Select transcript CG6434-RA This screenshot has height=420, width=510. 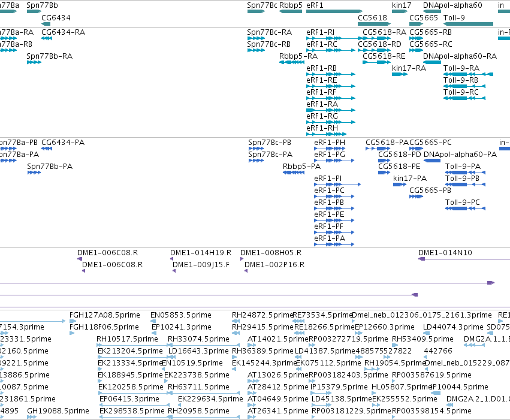[63, 32]
